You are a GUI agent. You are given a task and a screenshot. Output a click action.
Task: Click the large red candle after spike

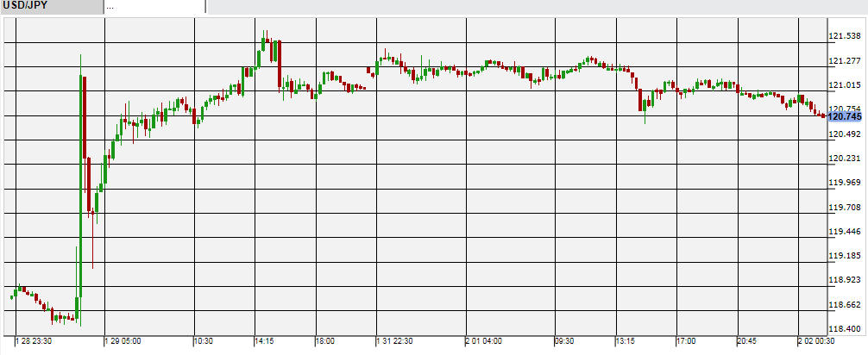(85, 116)
